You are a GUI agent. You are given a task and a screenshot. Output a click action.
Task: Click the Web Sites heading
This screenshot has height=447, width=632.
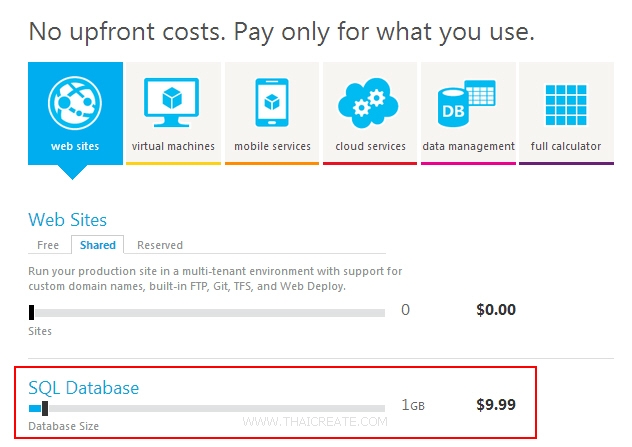coord(67,219)
